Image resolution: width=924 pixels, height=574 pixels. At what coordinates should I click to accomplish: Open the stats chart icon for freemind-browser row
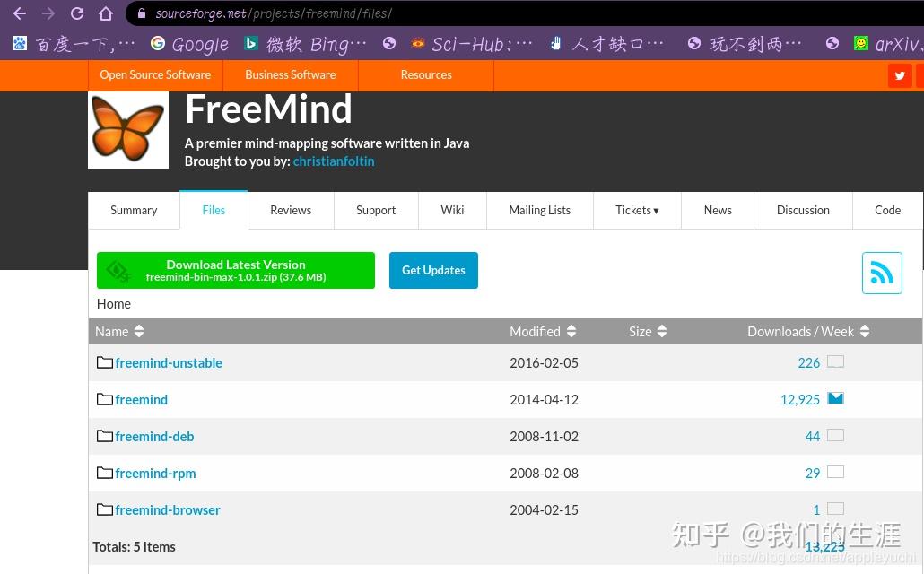coord(835,509)
